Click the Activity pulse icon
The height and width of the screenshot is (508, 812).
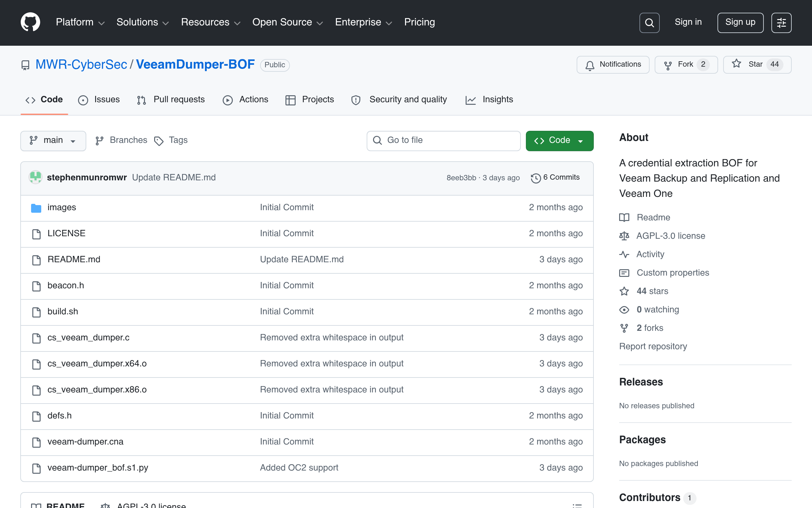click(x=624, y=254)
